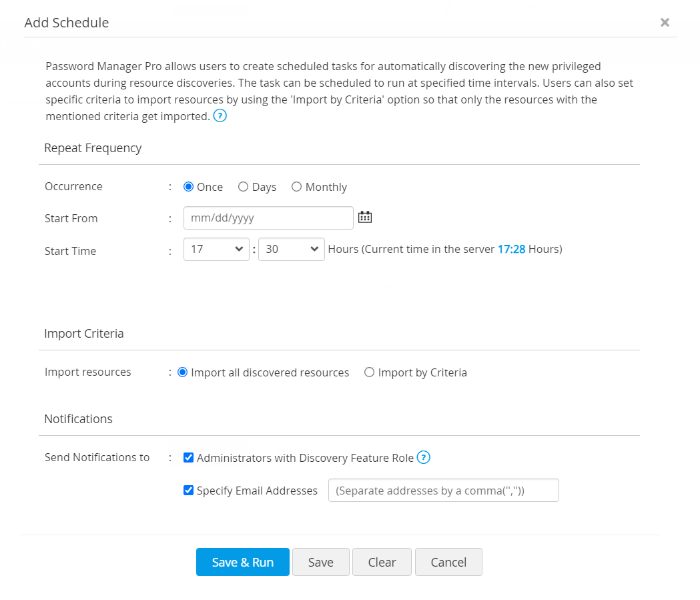
Task: Open the Start Time hour dropdown
Action: tap(216, 250)
